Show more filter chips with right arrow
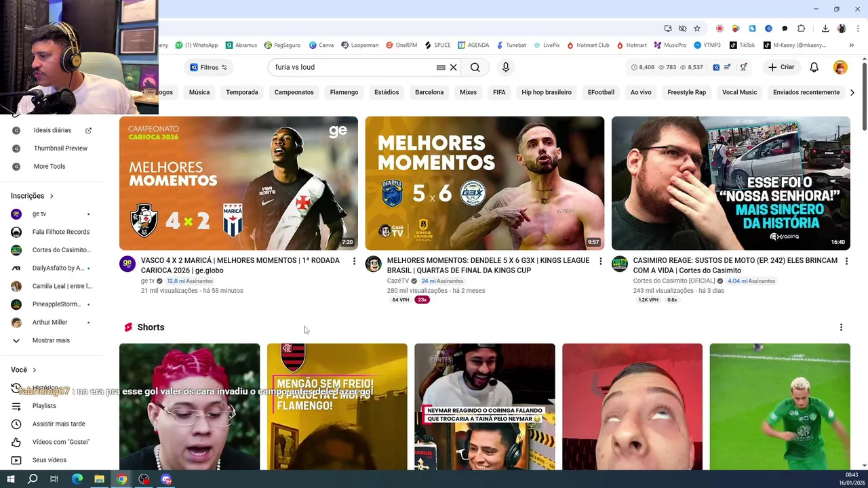The image size is (868, 488). pos(852,92)
